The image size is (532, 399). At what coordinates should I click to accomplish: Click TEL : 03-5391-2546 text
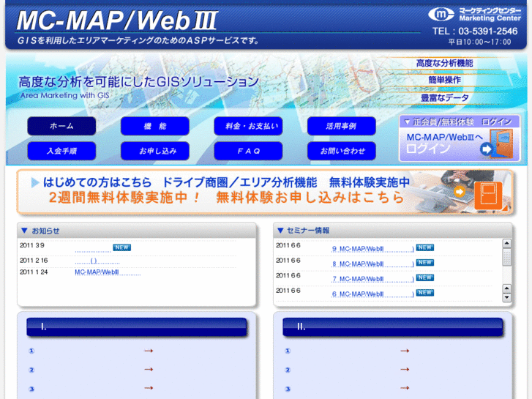coord(475,31)
